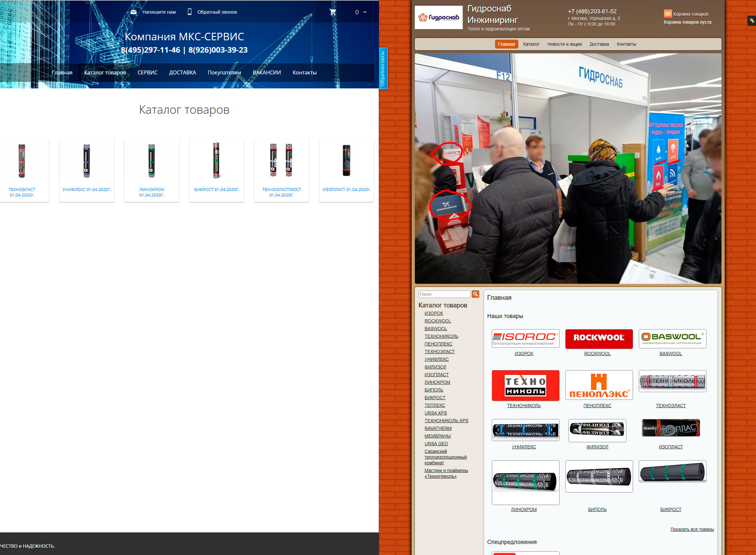Open Мастики и праймеры «ТехноНиколь» link

tap(446, 474)
